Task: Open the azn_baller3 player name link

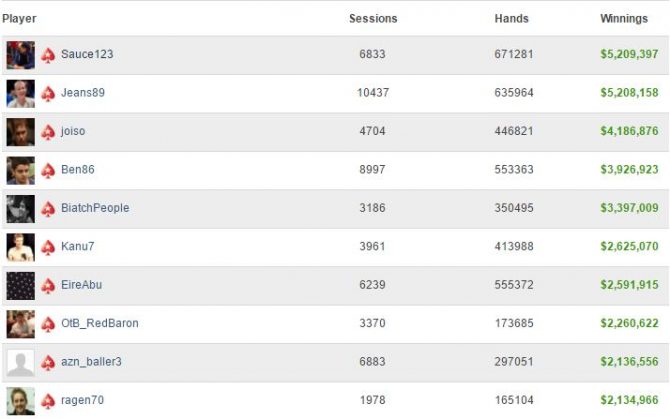Action: click(91, 362)
